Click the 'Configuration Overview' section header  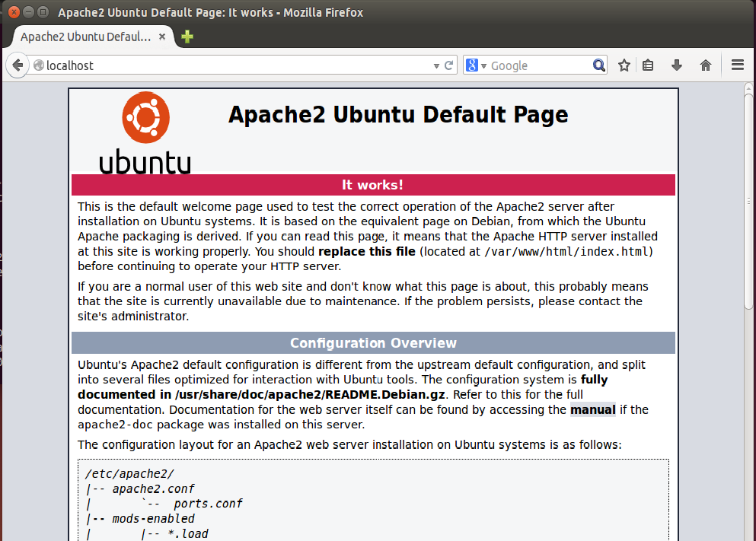pos(373,342)
